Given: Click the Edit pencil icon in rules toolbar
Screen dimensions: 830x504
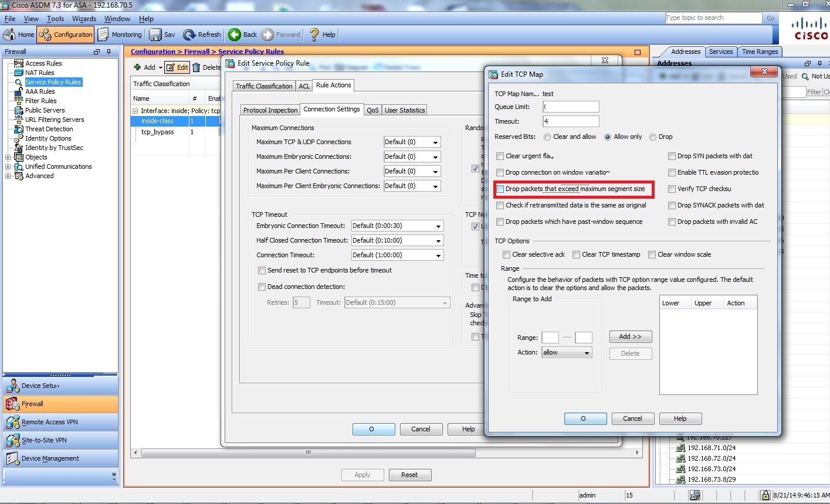Looking at the screenshot, I should [x=171, y=67].
